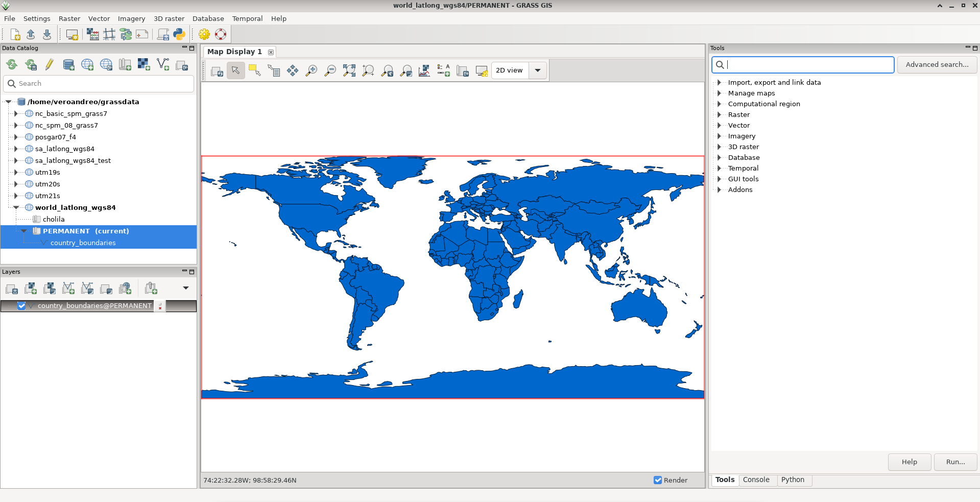The width and height of the screenshot is (980, 502).
Task: Select the Pan tool in the map toolbar
Action: [293, 70]
